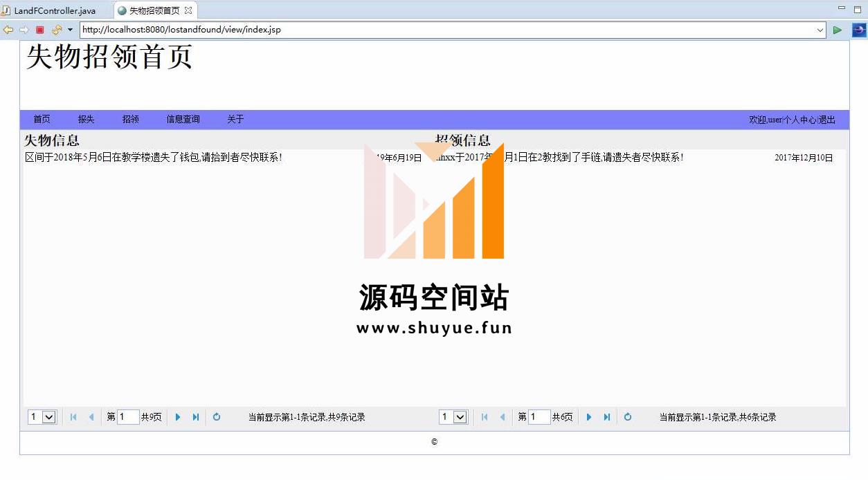
Task: Open the 报失 navigation item
Action: click(x=86, y=119)
